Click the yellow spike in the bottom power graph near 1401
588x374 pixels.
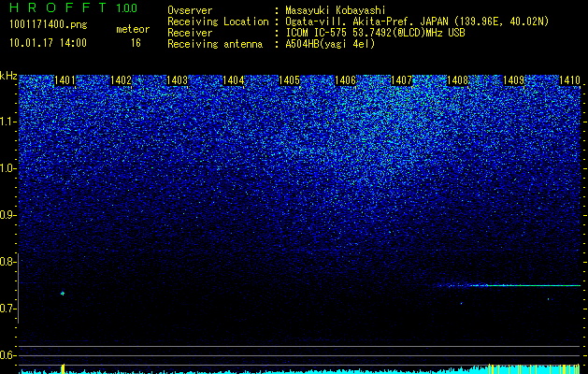click(63, 368)
